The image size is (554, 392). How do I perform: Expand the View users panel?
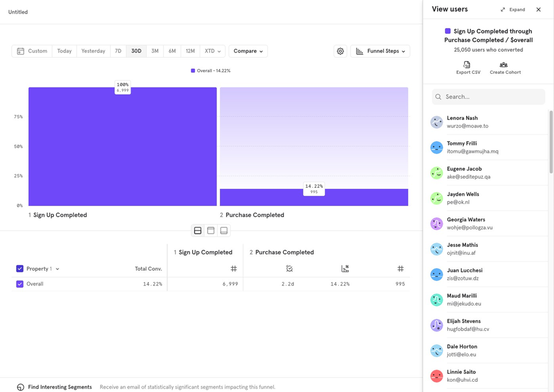point(512,10)
